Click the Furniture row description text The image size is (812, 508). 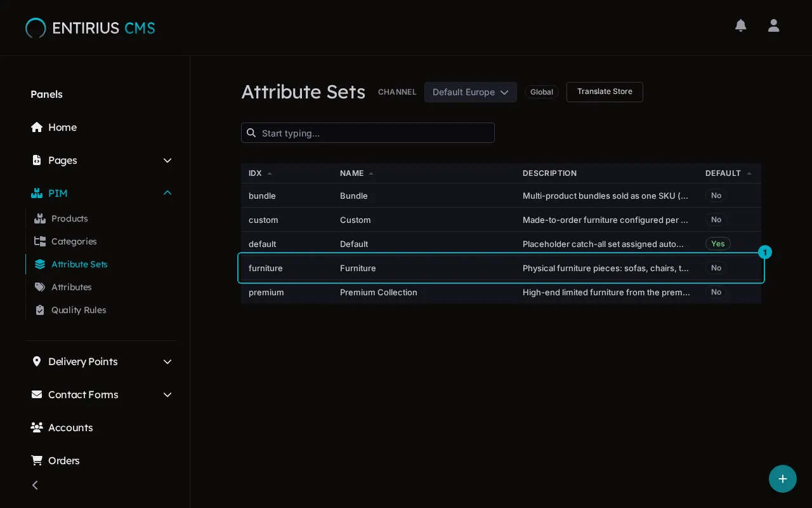(x=606, y=268)
